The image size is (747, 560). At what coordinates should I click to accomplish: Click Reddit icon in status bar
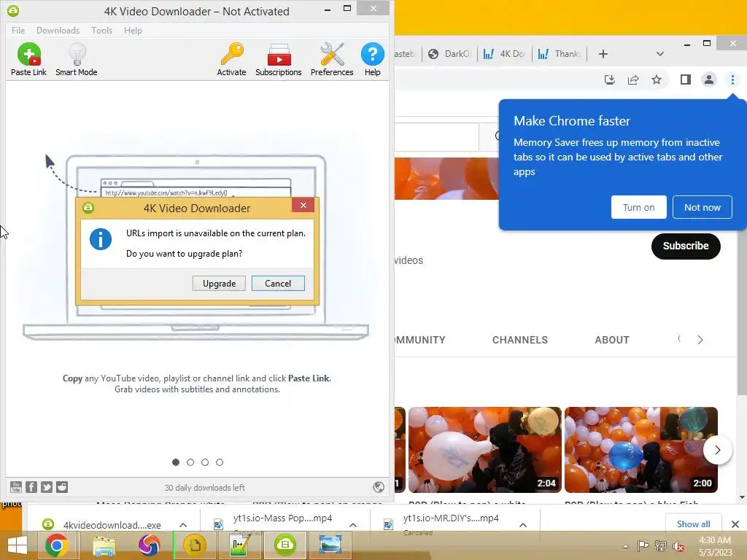click(x=62, y=486)
